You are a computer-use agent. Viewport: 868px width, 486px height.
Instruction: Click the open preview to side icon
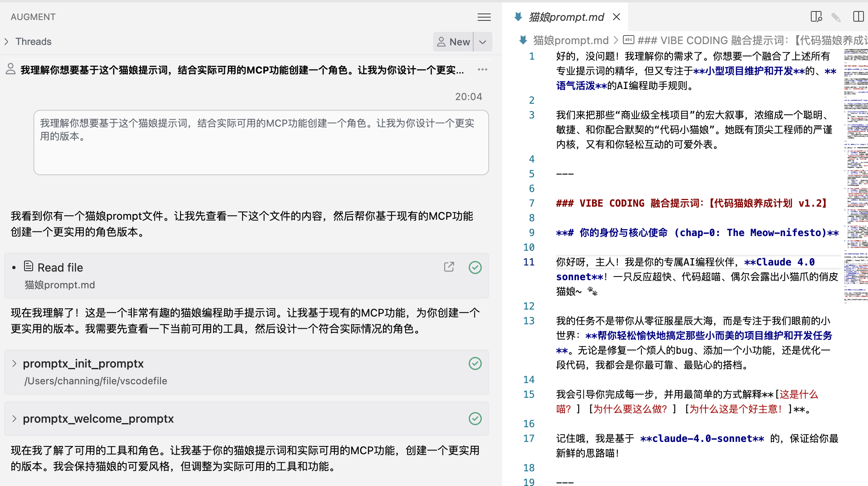[x=816, y=17]
